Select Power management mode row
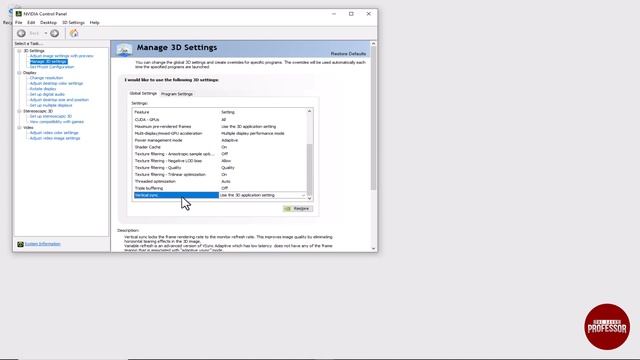The image size is (640, 360). point(220,140)
